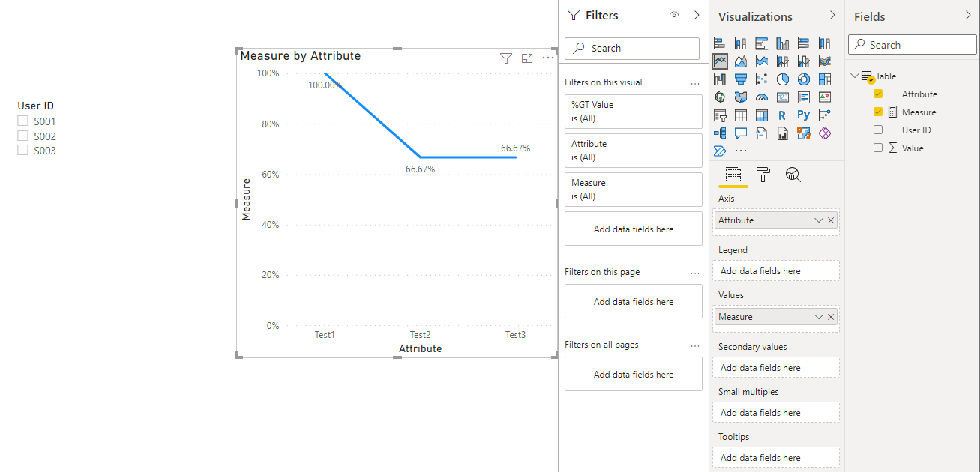Uncheck the Attribute field checkbox

pyautogui.click(x=878, y=94)
